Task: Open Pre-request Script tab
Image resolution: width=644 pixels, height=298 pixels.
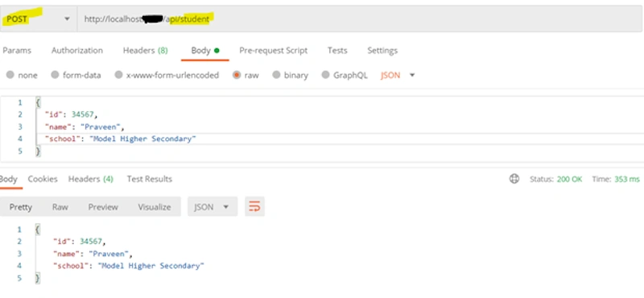Action: tap(274, 51)
